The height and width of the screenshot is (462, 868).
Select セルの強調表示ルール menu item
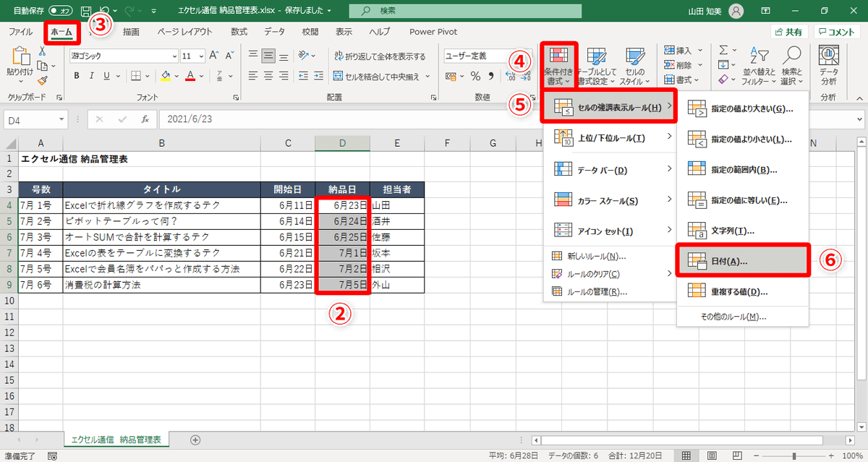point(608,106)
